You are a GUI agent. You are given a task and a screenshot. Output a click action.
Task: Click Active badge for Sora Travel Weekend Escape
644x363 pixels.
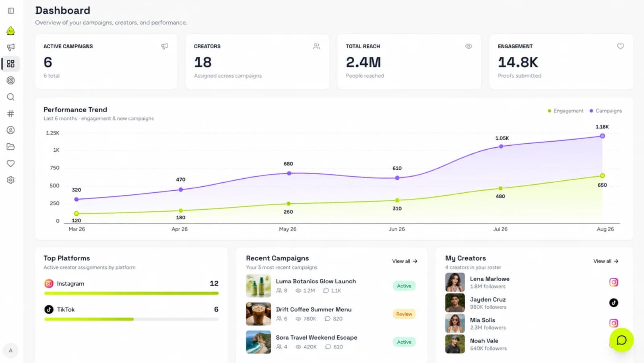click(404, 342)
